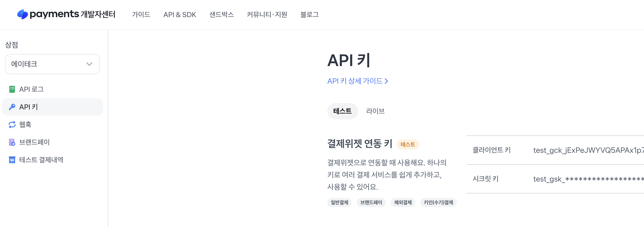Click the blue key icon for API 키
Image resolution: width=644 pixels, height=227 pixels.
coord(12,107)
